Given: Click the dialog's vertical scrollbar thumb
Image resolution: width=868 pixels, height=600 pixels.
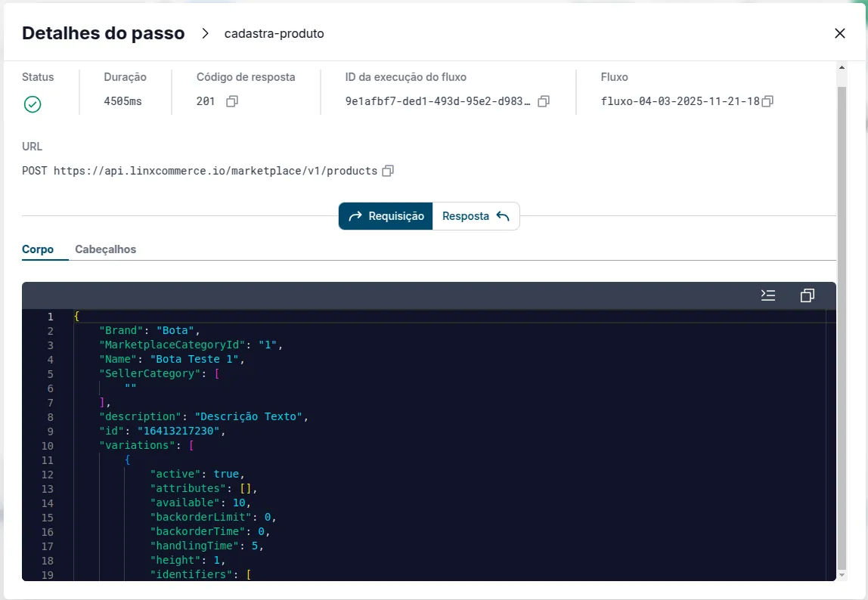Looking at the screenshot, I should pos(842,326).
